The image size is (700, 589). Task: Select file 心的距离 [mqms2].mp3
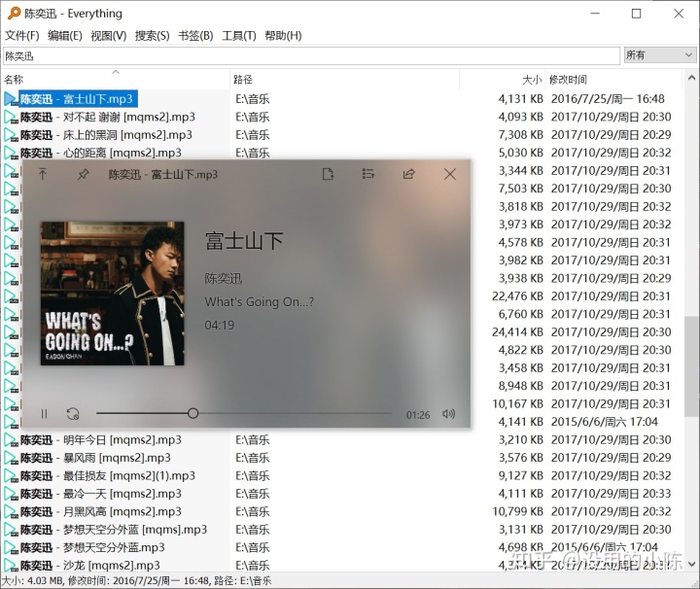point(101,153)
